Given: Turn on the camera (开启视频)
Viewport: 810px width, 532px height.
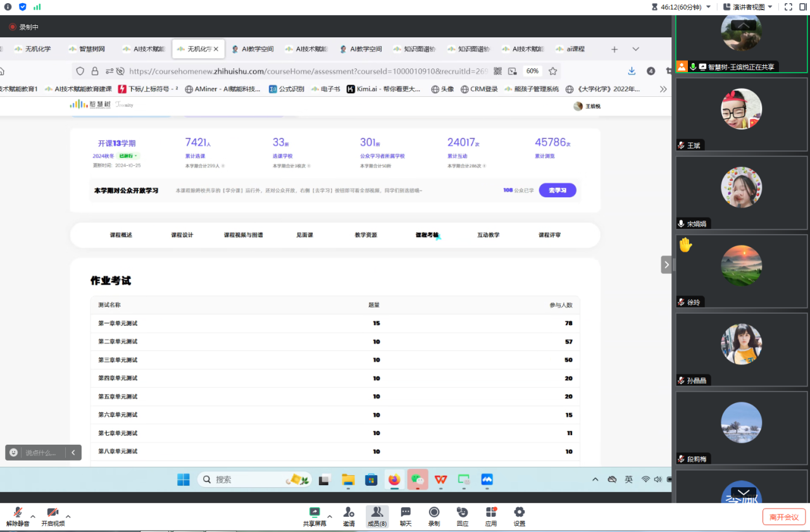Looking at the screenshot, I should (x=53, y=516).
